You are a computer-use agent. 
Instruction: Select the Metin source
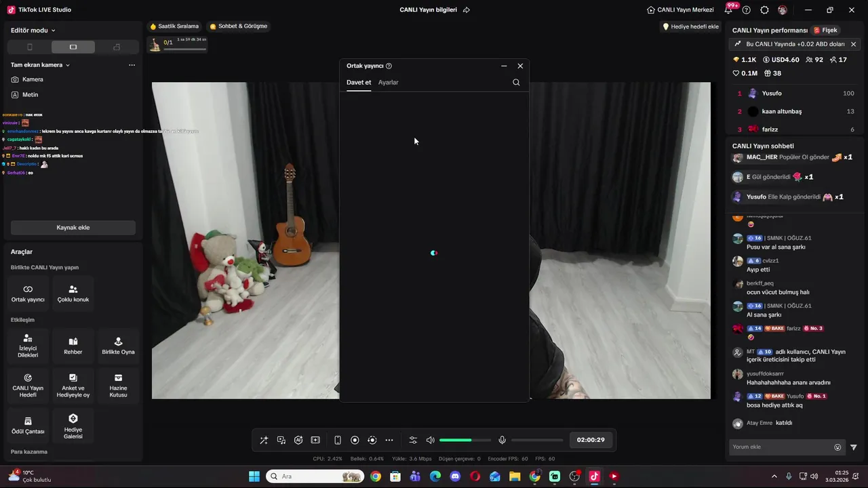tap(30, 95)
